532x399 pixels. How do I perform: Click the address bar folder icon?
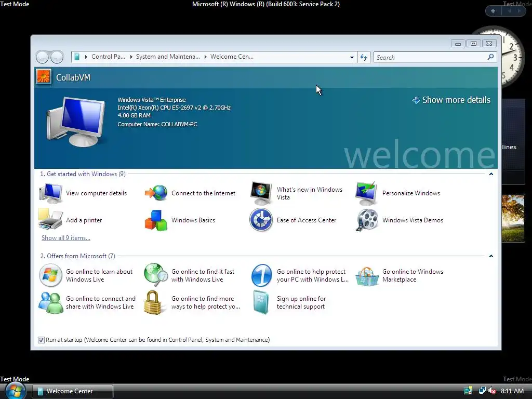[x=77, y=57]
